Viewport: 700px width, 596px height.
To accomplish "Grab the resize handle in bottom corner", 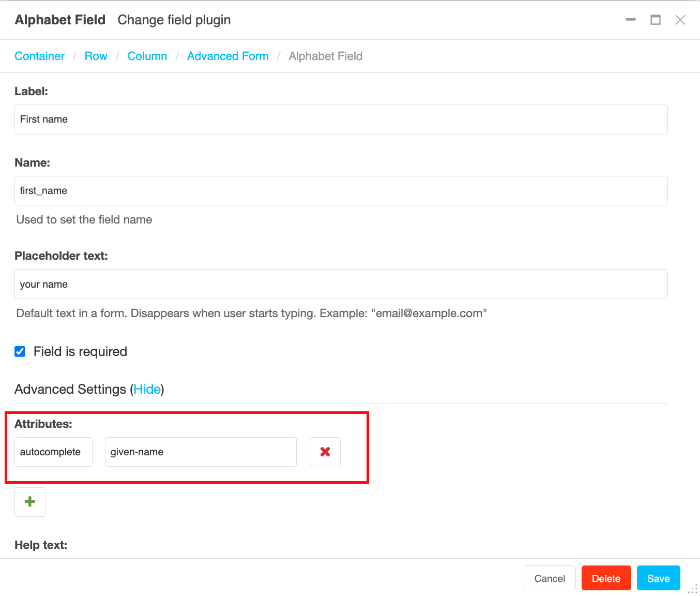I will click(x=693, y=589).
